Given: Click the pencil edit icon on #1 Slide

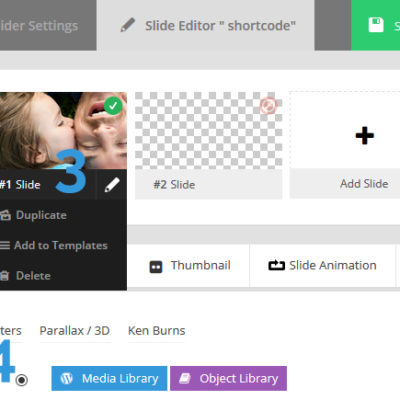Looking at the screenshot, I should (112, 184).
